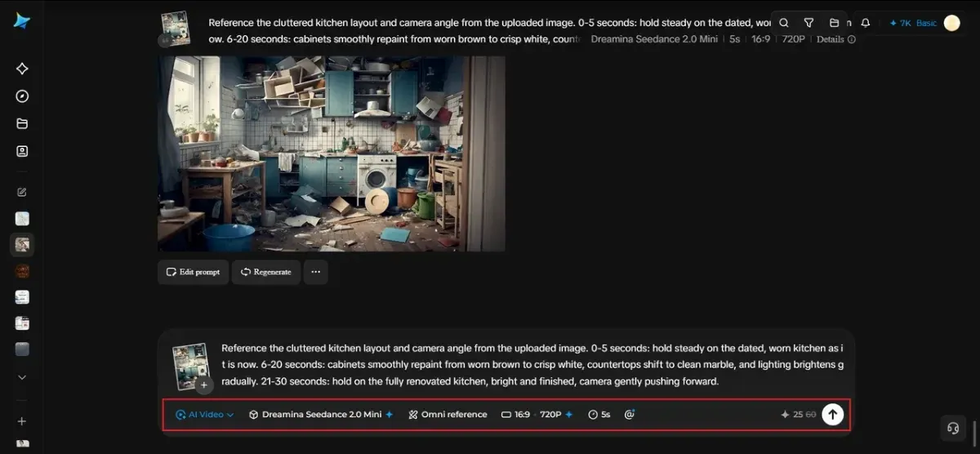Click the 7K credits balance

pyautogui.click(x=900, y=23)
